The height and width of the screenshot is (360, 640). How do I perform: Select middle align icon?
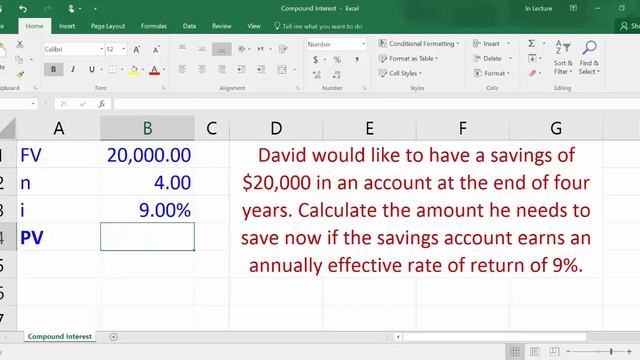(202, 49)
